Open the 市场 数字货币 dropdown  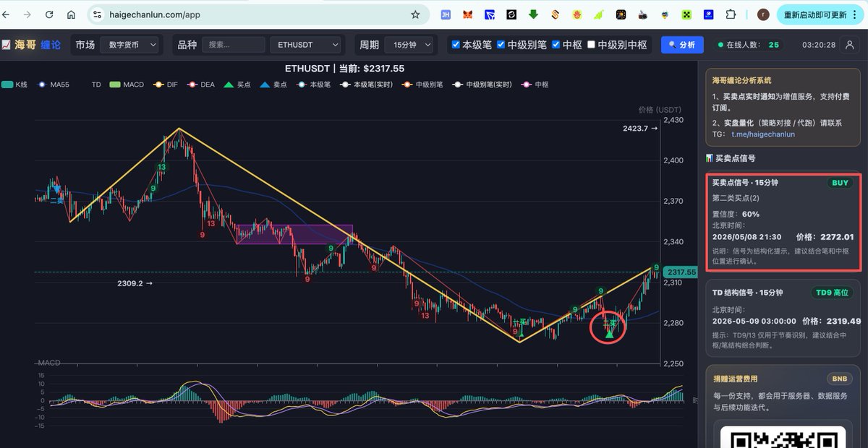pyautogui.click(x=129, y=45)
